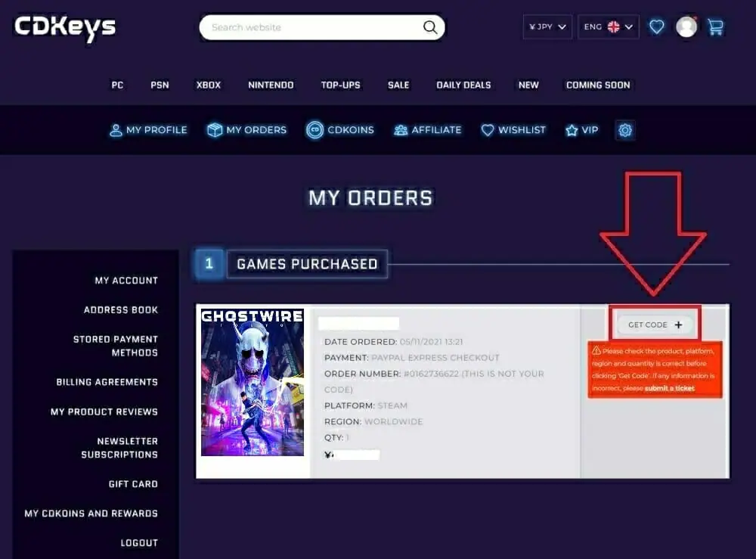Screen dimensions: 756x559
Task: Open the user account avatar icon
Action: pos(686,26)
